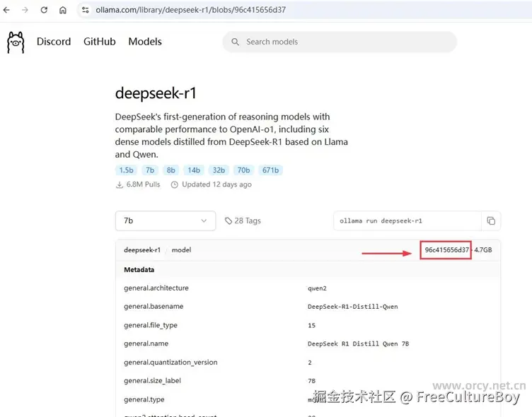
Task: Click the 4.7GB file size
Action: (482, 250)
